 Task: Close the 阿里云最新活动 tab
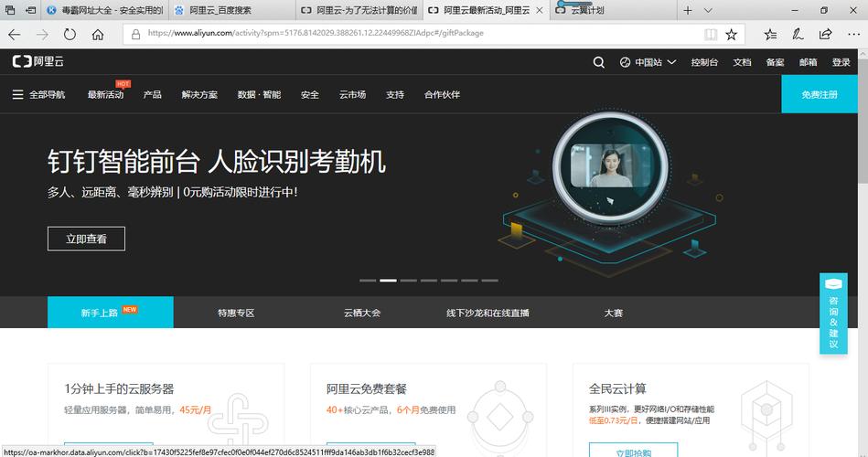(x=539, y=10)
